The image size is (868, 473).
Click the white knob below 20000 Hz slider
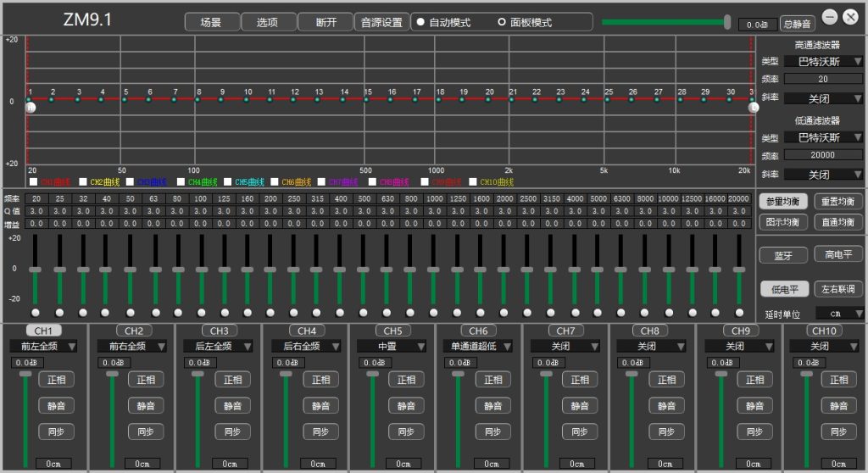click(739, 313)
